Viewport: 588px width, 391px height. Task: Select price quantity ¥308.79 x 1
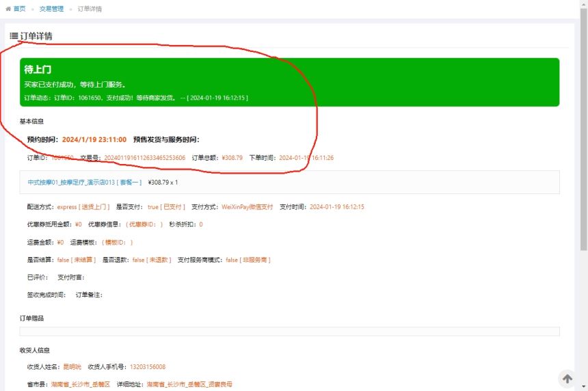(x=163, y=183)
